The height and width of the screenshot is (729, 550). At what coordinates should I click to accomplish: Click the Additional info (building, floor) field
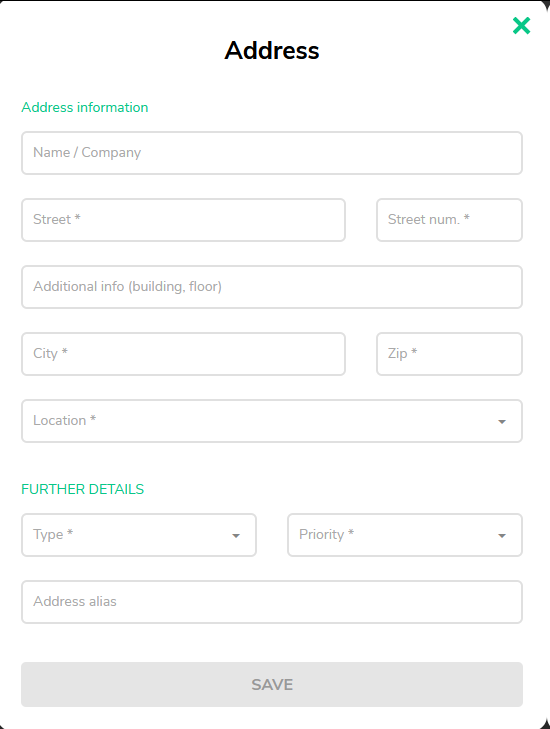[x=272, y=287]
